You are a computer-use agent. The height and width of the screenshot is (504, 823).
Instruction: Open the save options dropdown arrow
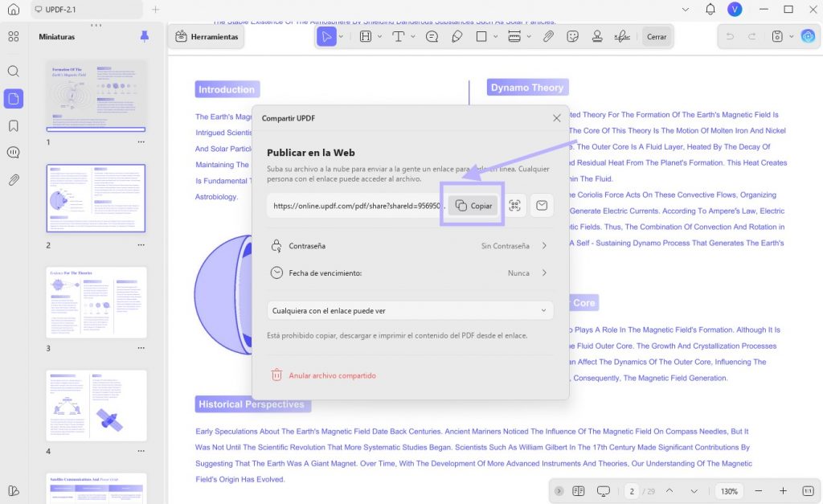click(x=792, y=37)
